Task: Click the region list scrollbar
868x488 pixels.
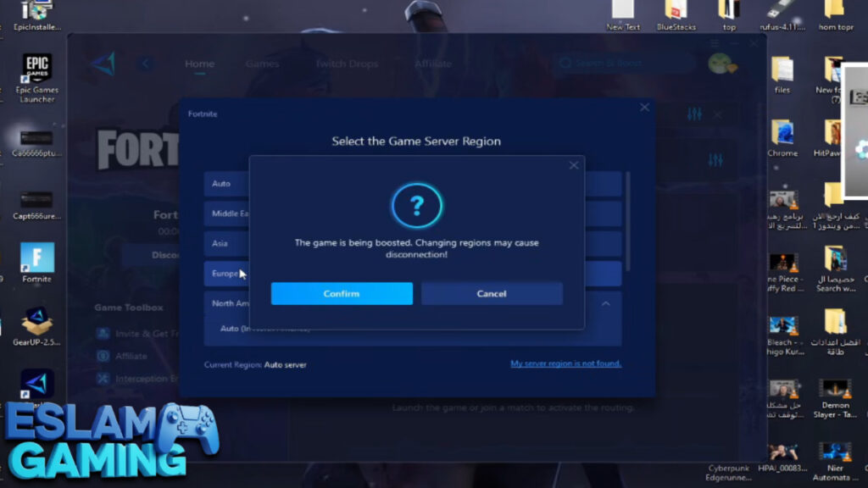Action: tap(628, 221)
